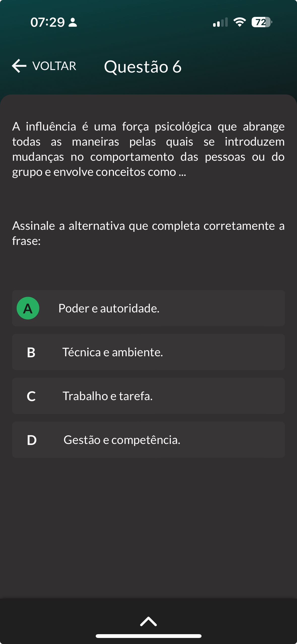297x644 pixels.
Task: Select answer "Técnica e ambiente."
Action: [113, 352]
